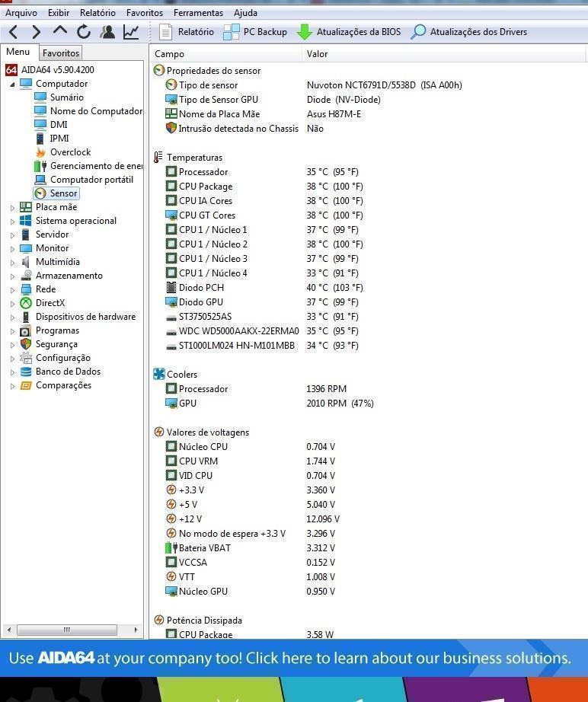Collapse the Computador tree node
The image size is (588, 702).
pos(13,84)
